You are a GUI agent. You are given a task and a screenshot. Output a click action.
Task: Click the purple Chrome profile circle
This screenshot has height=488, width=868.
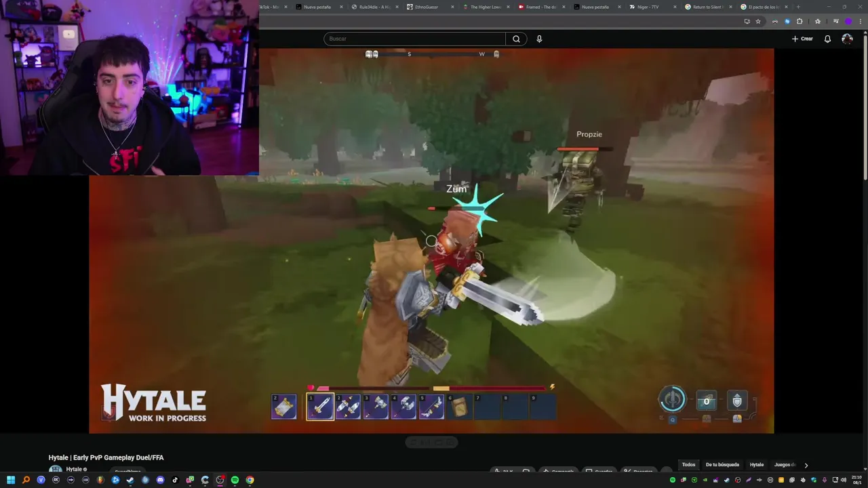(848, 21)
